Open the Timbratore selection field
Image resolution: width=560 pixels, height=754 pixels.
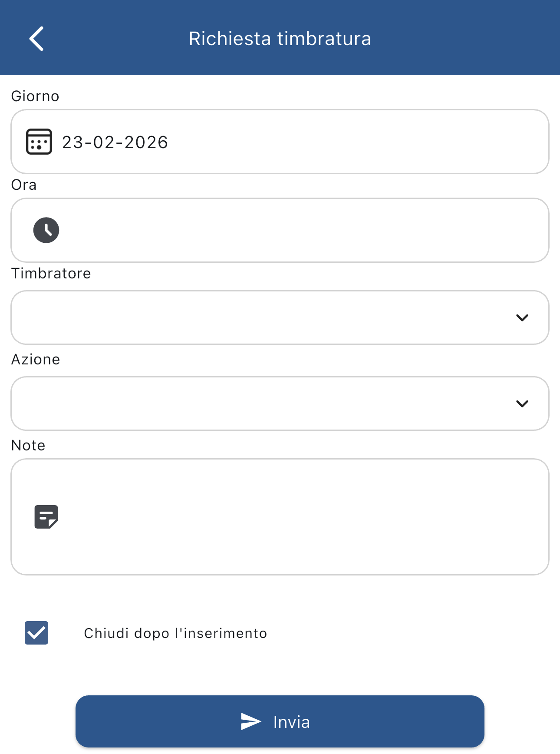click(260, 317)
